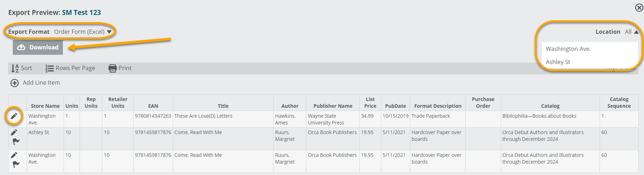Edit the Ashley St row with pencil
644x175 pixels.
[x=14, y=133]
